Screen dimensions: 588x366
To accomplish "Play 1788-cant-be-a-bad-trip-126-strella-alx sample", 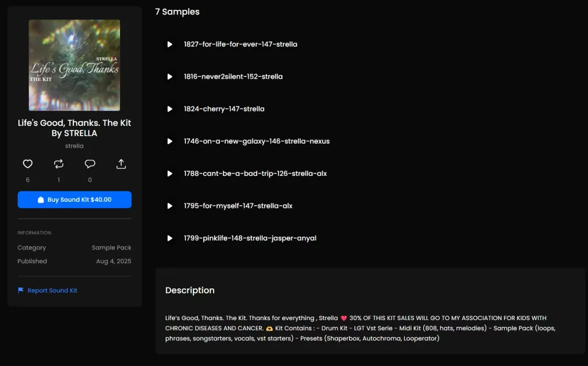I will click(170, 174).
